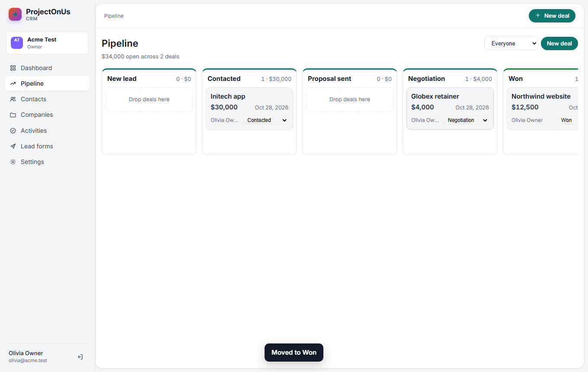Open the Northwind website deal card
This screenshot has height=372, width=588.
click(x=542, y=109)
